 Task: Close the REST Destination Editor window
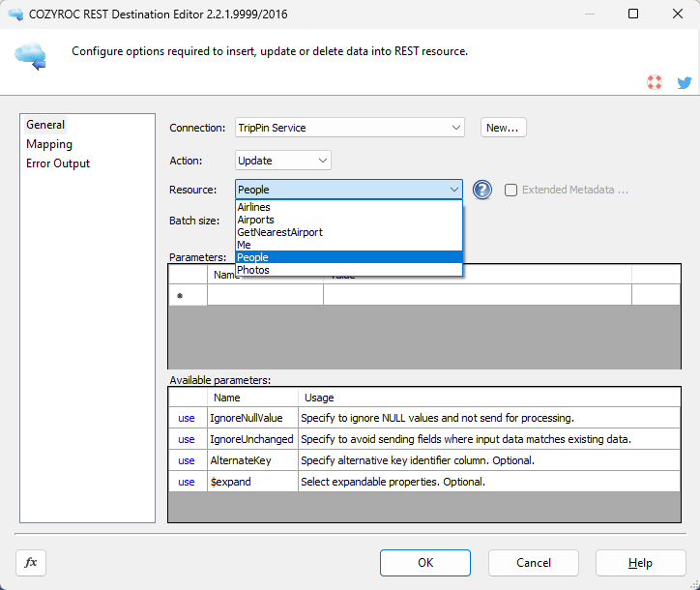coord(678,14)
